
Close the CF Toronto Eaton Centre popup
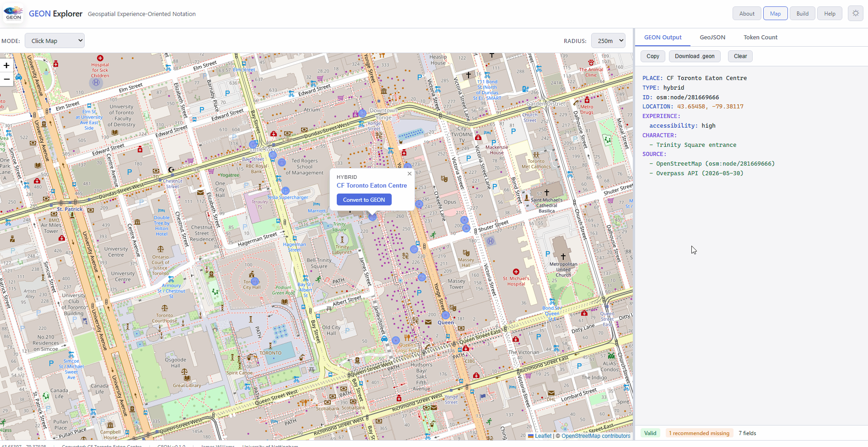click(x=410, y=173)
